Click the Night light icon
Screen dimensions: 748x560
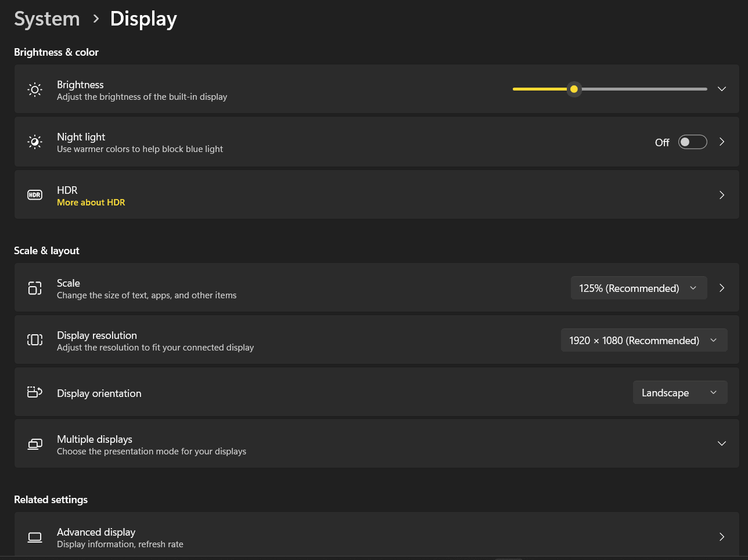pyautogui.click(x=34, y=142)
